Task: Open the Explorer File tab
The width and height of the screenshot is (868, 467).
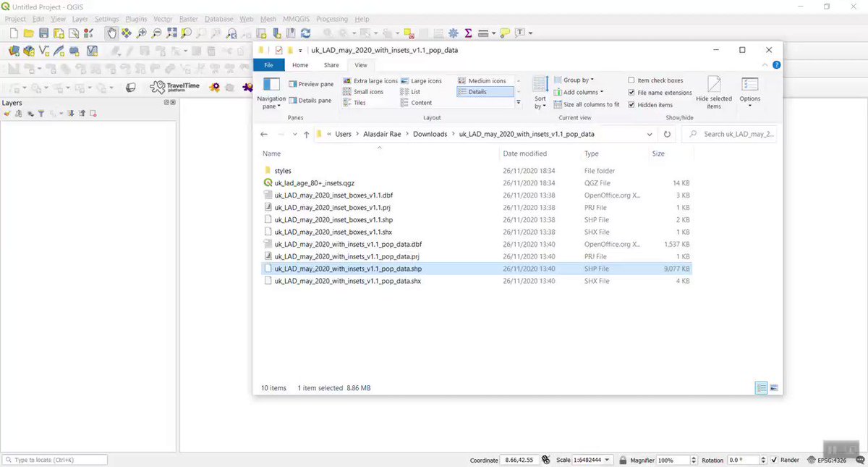Action: pyautogui.click(x=268, y=65)
